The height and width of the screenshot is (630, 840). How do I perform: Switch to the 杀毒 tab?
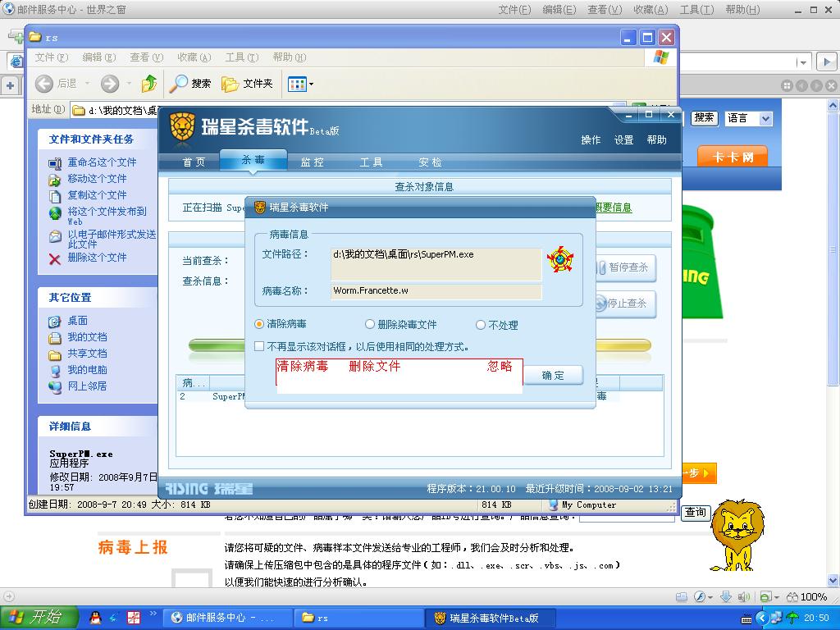[253, 160]
